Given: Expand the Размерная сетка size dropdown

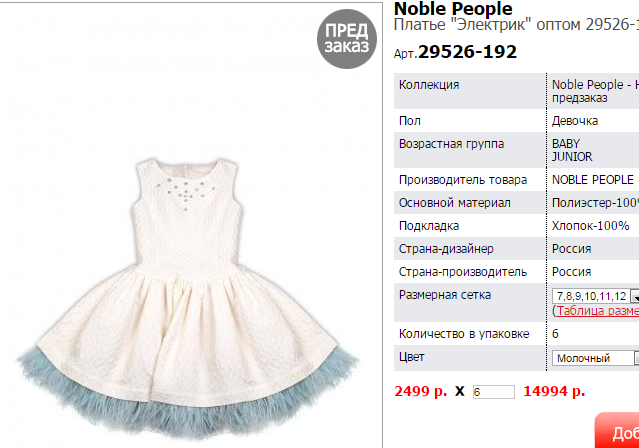Looking at the screenshot, I should 595,296.
